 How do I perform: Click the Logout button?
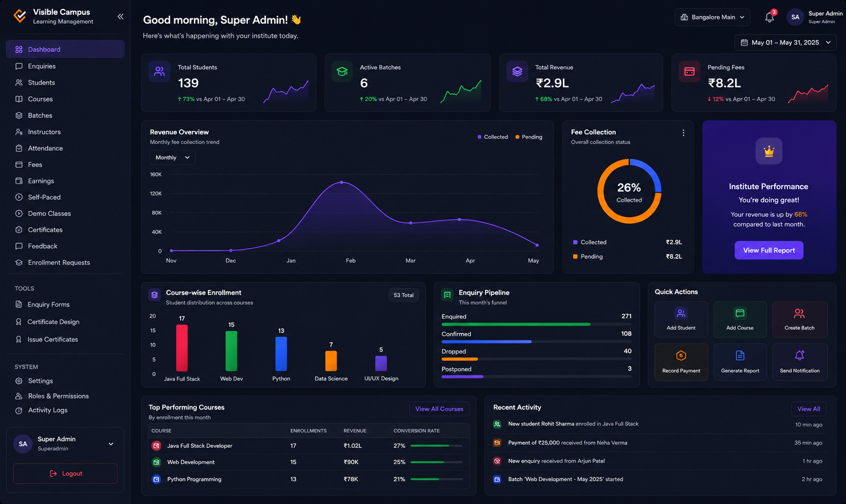65,473
